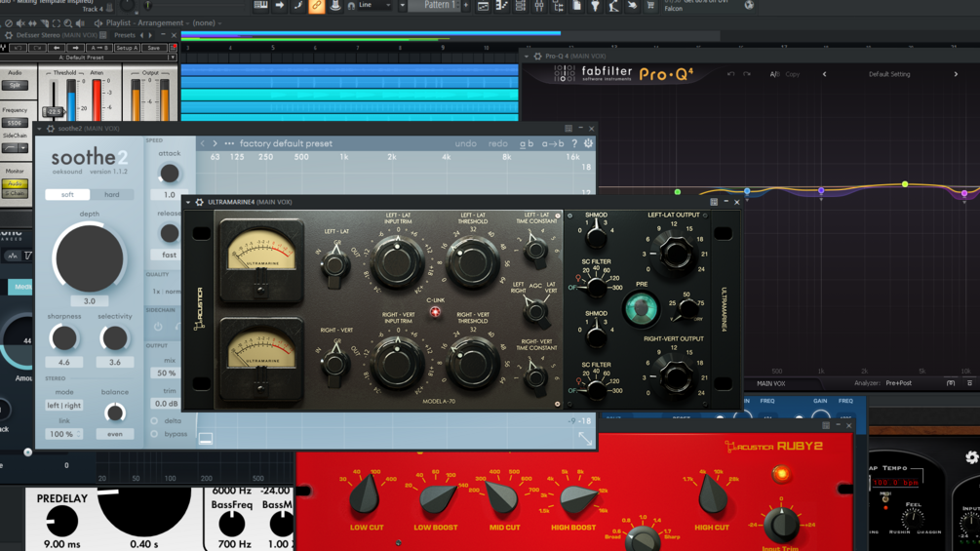Click the white gear icon in tape plugin

point(972,457)
